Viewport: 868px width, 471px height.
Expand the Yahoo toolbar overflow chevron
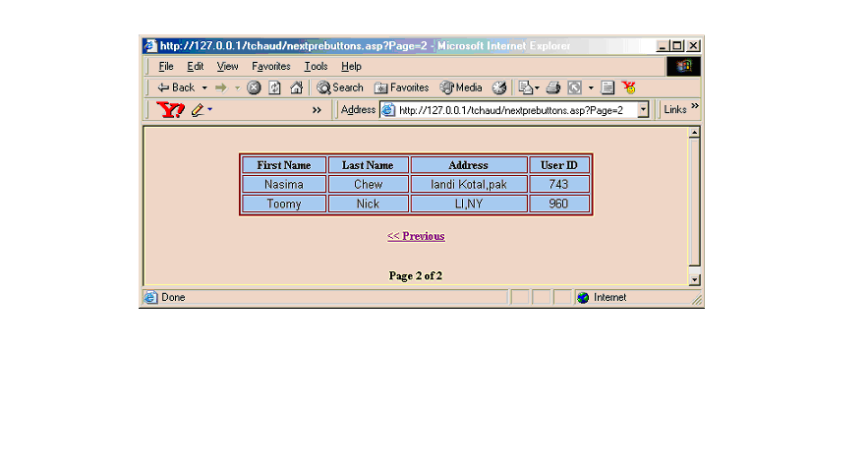[x=317, y=110]
